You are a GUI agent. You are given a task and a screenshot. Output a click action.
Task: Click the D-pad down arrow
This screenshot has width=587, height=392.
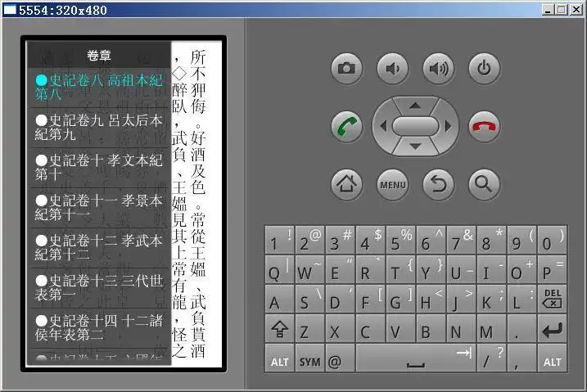coord(415,146)
